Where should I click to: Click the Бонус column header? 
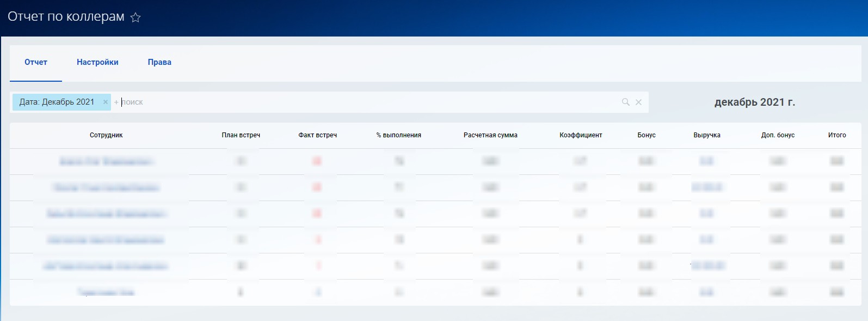[647, 135]
